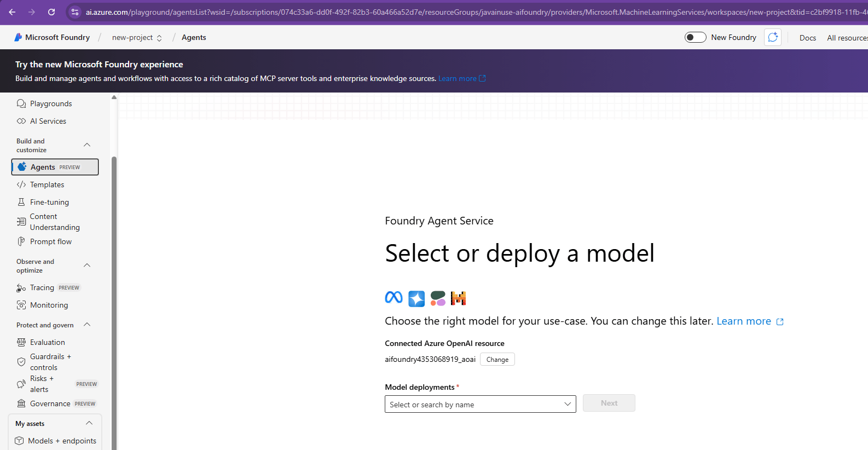Screen dimensions: 868x450
Task: Click the Playgrounds sidebar icon
Action: click(x=21, y=103)
